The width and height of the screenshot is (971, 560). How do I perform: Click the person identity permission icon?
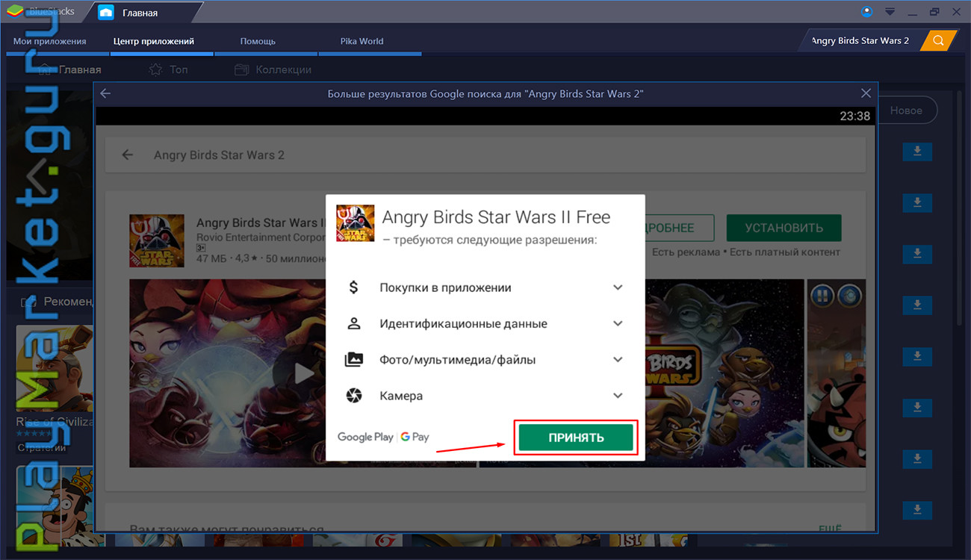[x=354, y=323]
